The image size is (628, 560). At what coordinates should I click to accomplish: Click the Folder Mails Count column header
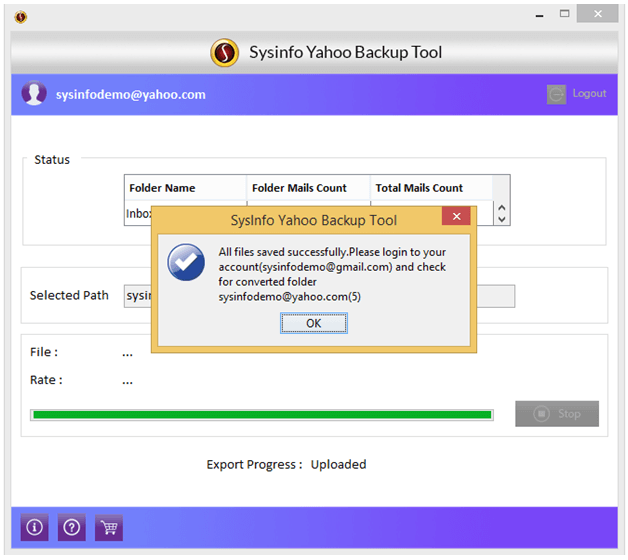pyautogui.click(x=308, y=188)
